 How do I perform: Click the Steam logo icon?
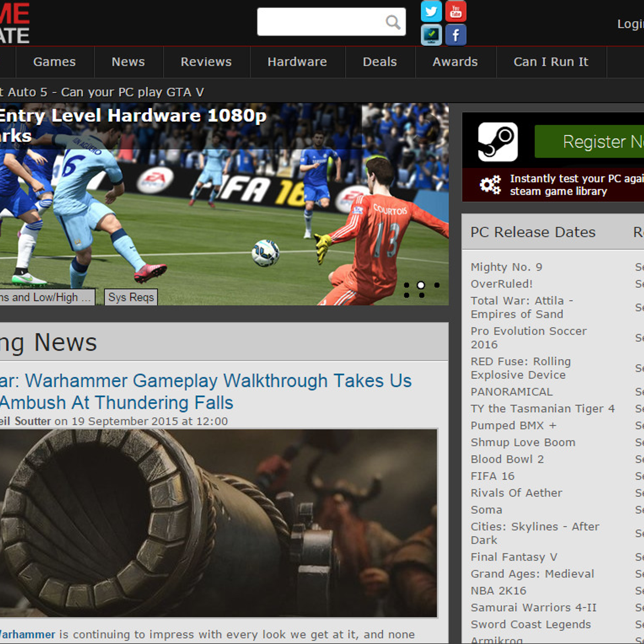[x=497, y=142]
